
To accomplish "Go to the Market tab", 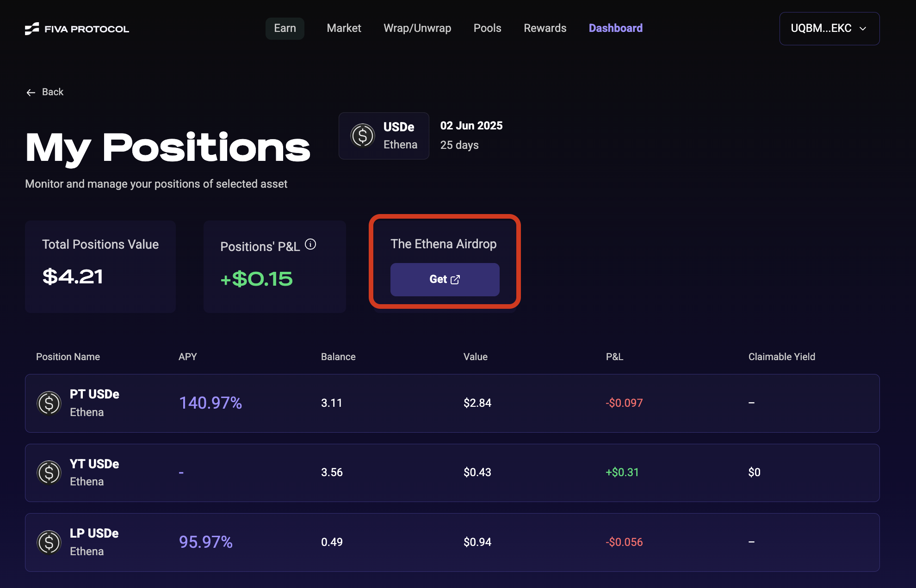I will coord(344,29).
